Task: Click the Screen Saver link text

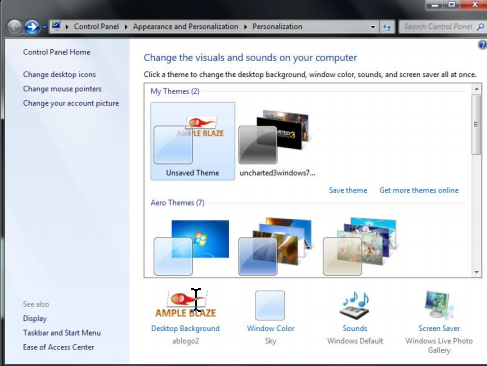Action: (439, 328)
